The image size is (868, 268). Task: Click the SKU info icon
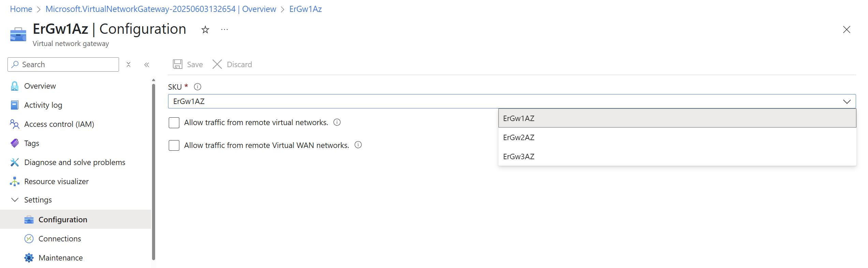click(197, 87)
